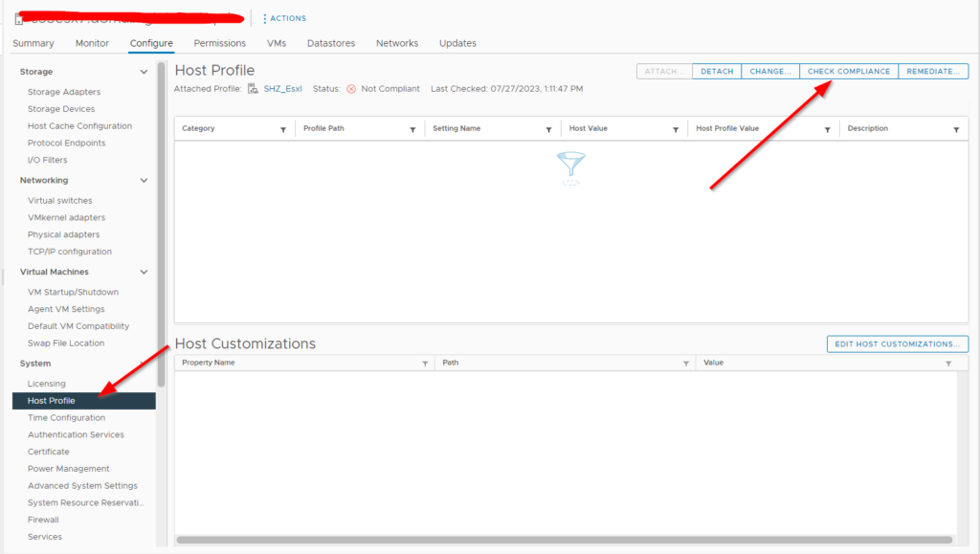Open the SHZ_Esxi profile link
Image resolution: width=980 pixels, height=554 pixels.
tap(282, 89)
